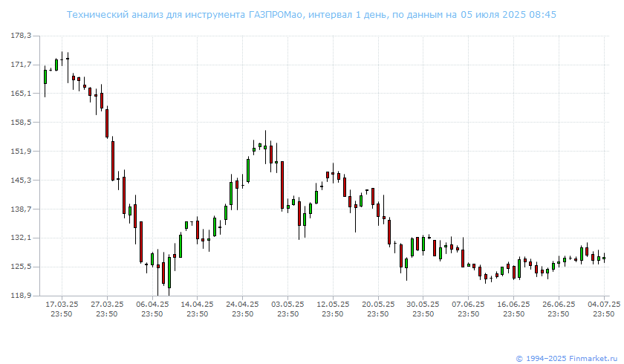Click the chart title mentioning ГАЗПРОМао
This screenshot has width=624, height=364.
pos(311,15)
